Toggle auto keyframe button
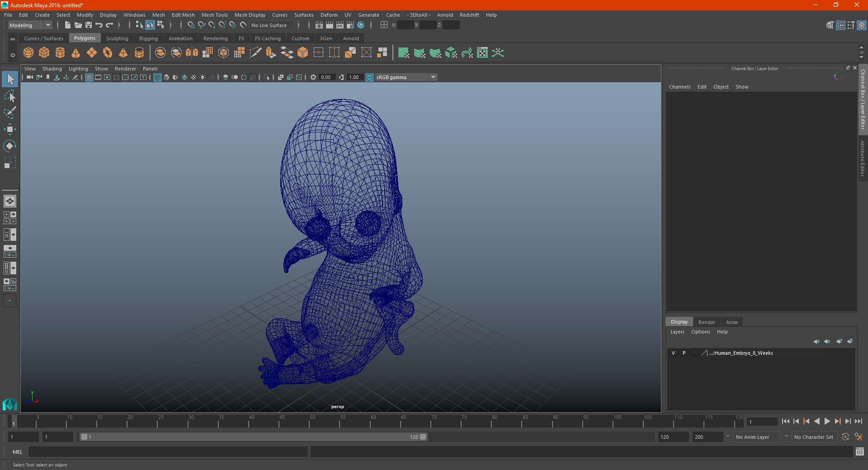 845,437
